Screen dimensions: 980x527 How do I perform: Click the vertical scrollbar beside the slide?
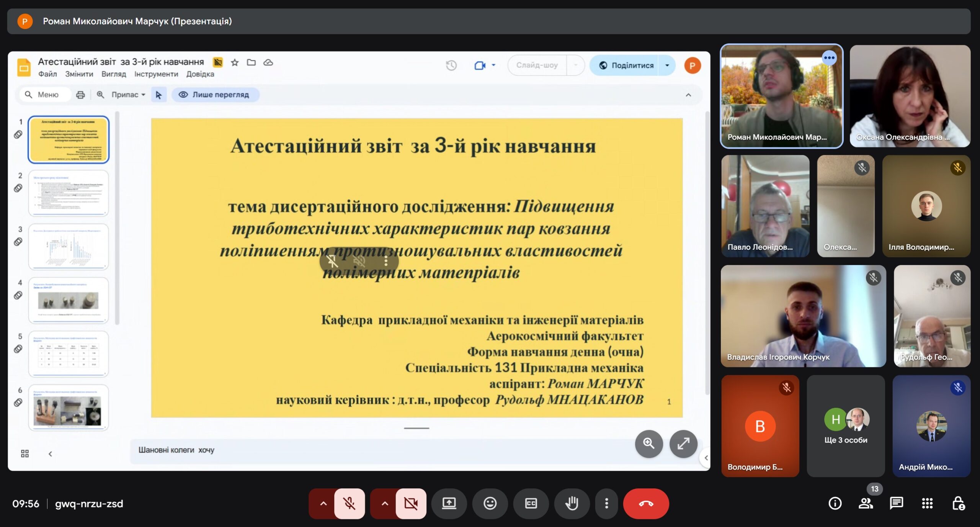tap(707, 253)
